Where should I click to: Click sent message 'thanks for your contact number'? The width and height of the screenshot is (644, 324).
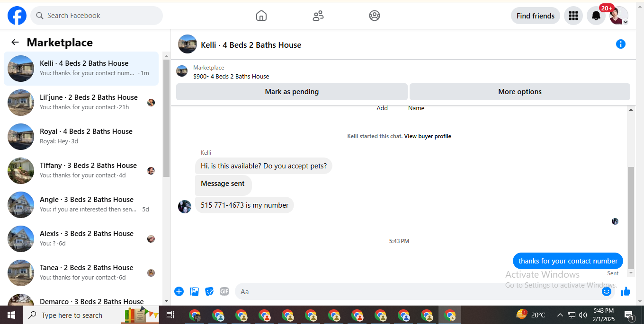click(568, 261)
